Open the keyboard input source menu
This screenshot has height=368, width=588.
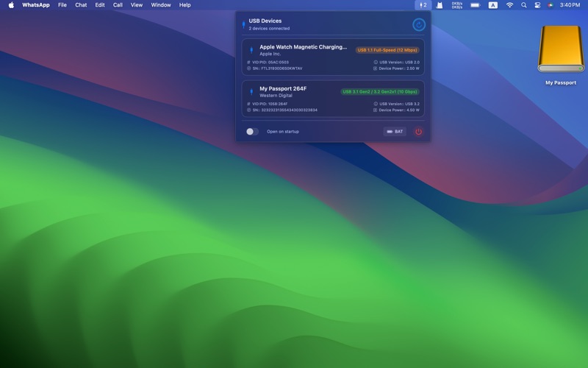(492, 5)
